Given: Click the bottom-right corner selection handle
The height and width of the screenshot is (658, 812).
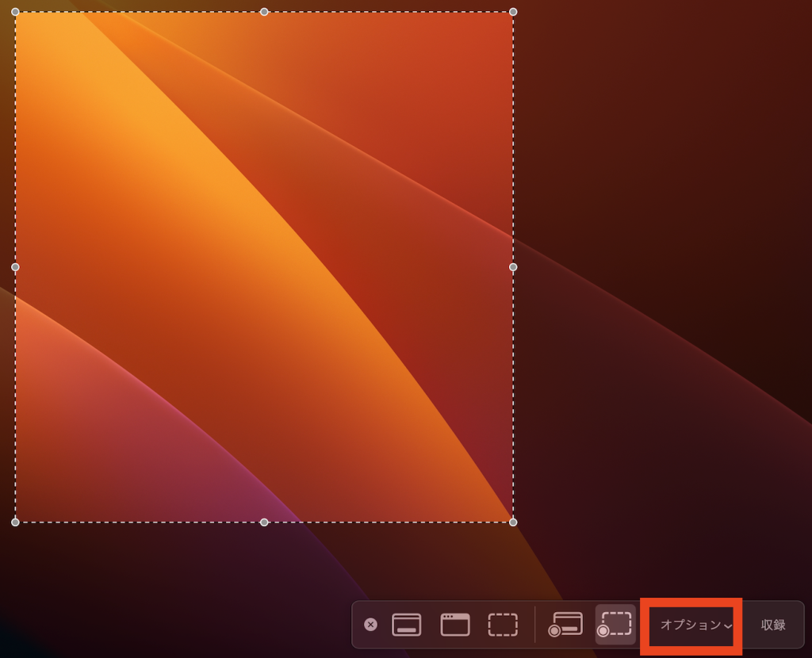Looking at the screenshot, I should pyautogui.click(x=513, y=522).
